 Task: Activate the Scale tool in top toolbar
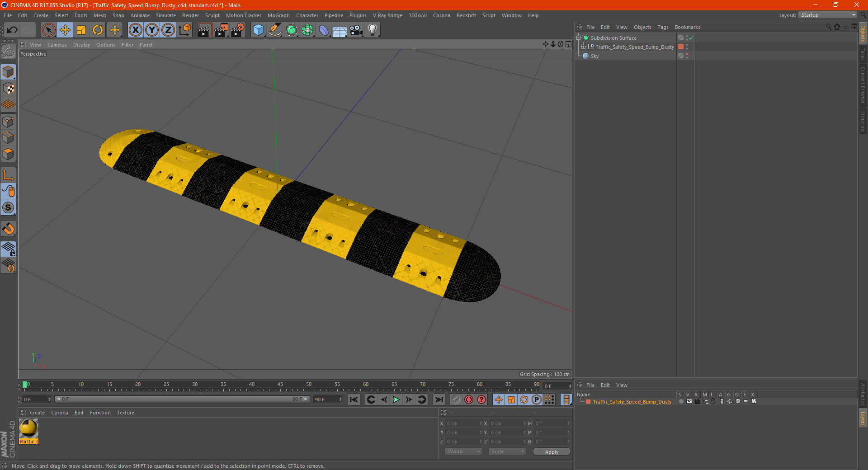(81, 30)
